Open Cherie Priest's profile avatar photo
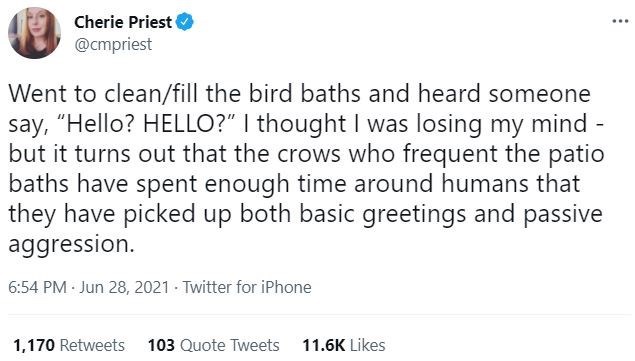Viewport: 635px width, 361px height. 34,33
